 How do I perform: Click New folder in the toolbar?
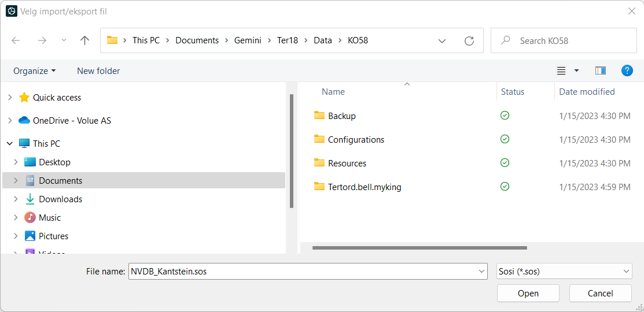click(98, 70)
